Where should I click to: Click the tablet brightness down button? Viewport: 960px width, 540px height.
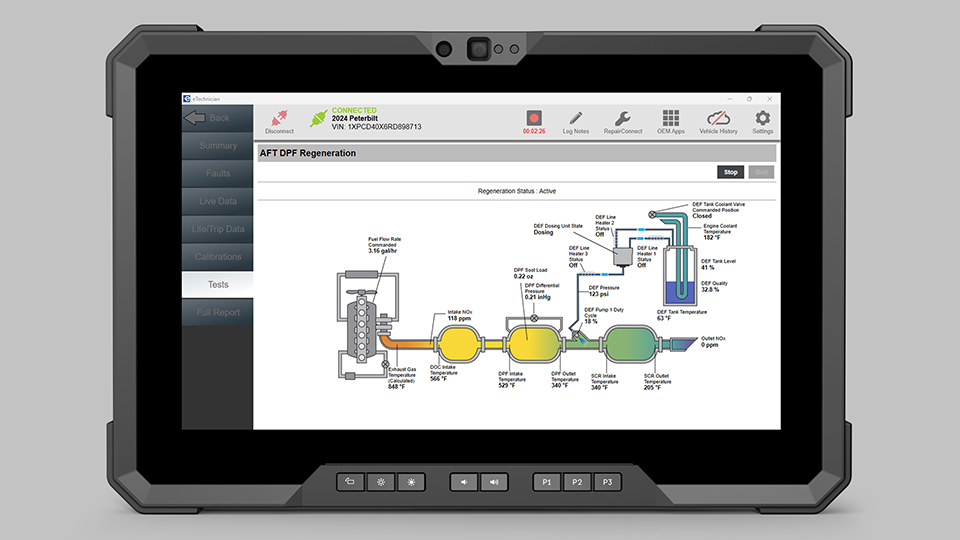(380, 482)
